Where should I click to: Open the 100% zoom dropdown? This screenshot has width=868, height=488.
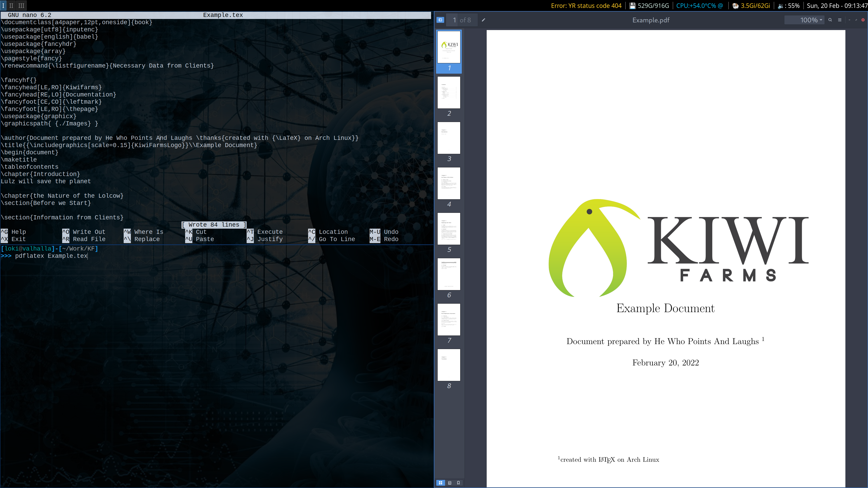tap(804, 20)
